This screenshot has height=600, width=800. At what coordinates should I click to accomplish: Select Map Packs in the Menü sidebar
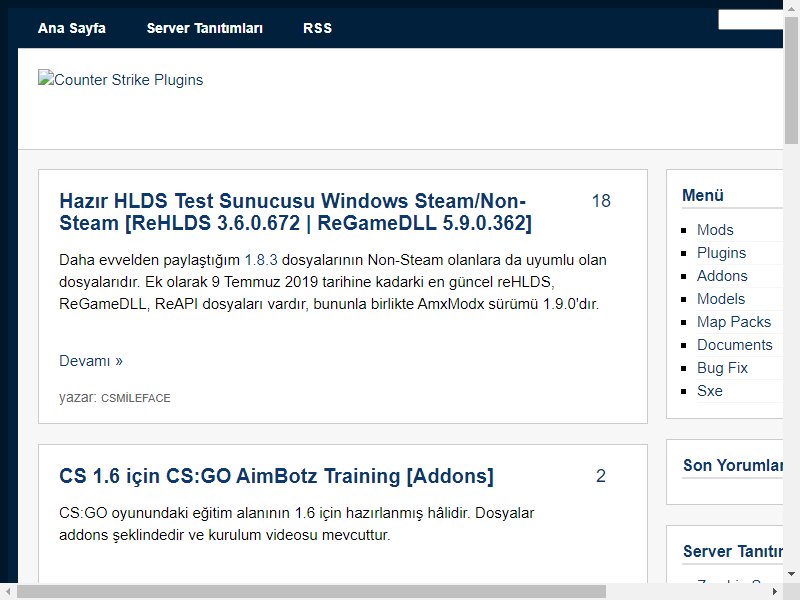coord(734,322)
